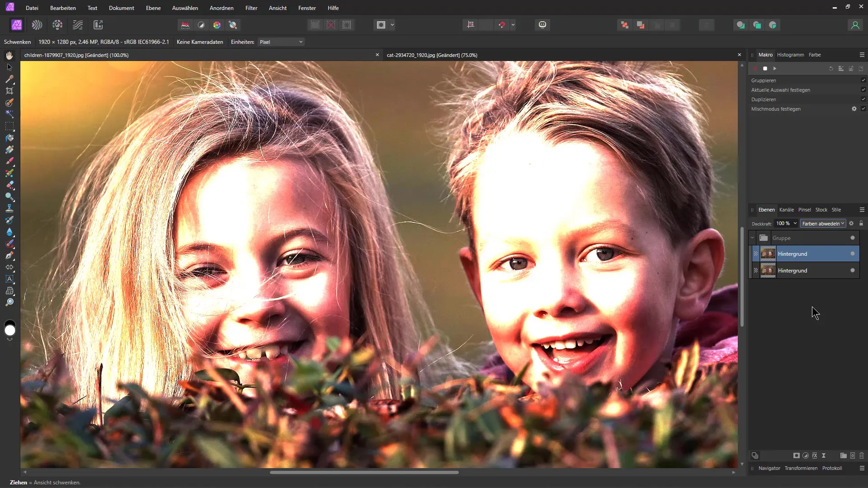Screen dimensions: 868x488
Task: Toggle the Aktuelle Auswahl festlegen checkbox
Action: point(863,90)
